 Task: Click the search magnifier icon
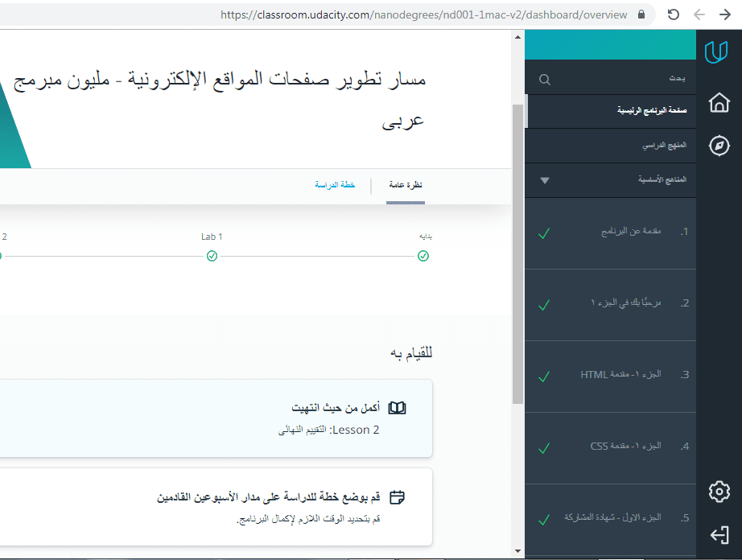click(545, 80)
